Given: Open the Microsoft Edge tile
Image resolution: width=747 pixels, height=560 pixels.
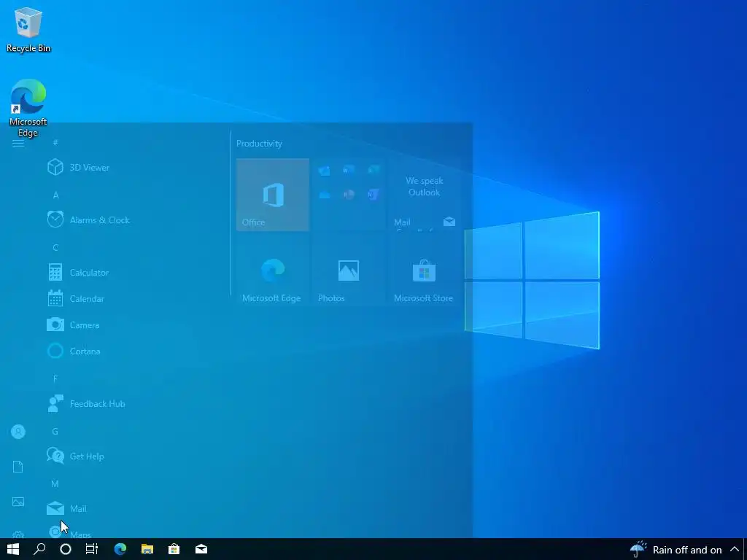Looking at the screenshot, I should click(273, 271).
